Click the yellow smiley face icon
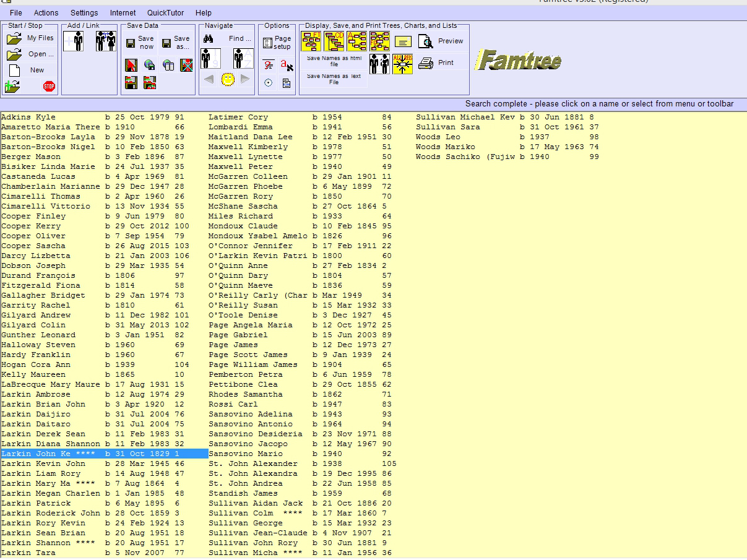 [x=228, y=79]
